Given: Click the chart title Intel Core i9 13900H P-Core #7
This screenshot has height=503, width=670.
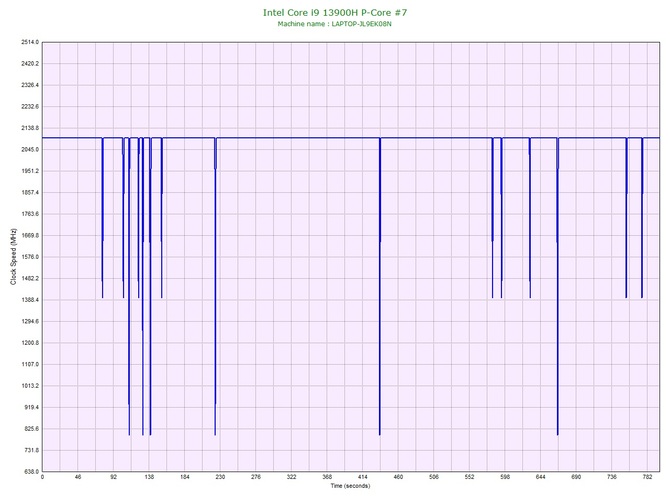Looking at the screenshot, I should pos(335,13).
